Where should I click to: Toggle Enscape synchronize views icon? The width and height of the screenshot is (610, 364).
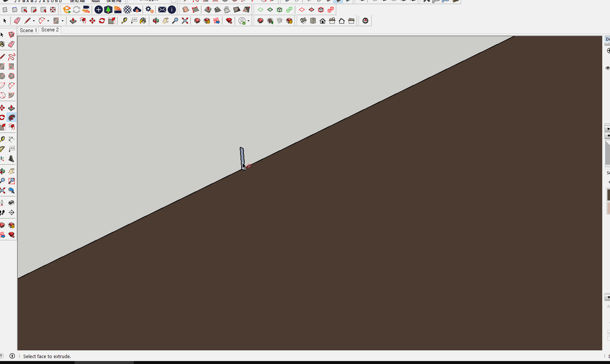pyautogui.click(x=86, y=10)
